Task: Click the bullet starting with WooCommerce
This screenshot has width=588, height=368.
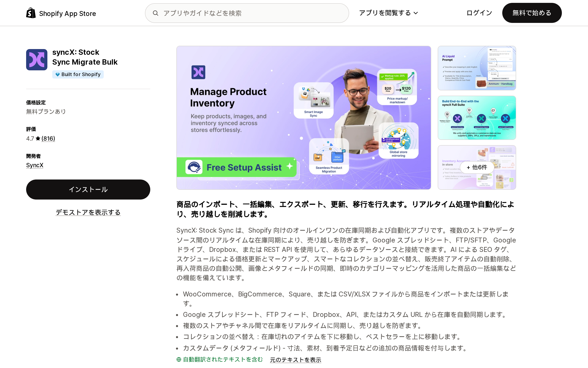Action: pyautogui.click(x=346, y=299)
